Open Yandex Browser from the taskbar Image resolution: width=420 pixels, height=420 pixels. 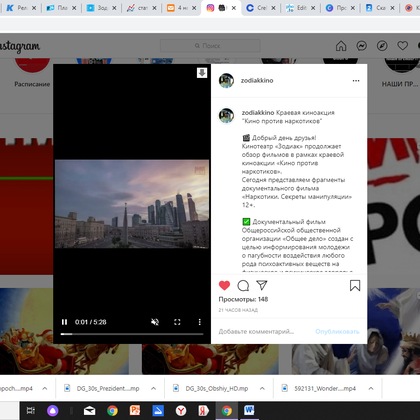(x=181, y=411)
